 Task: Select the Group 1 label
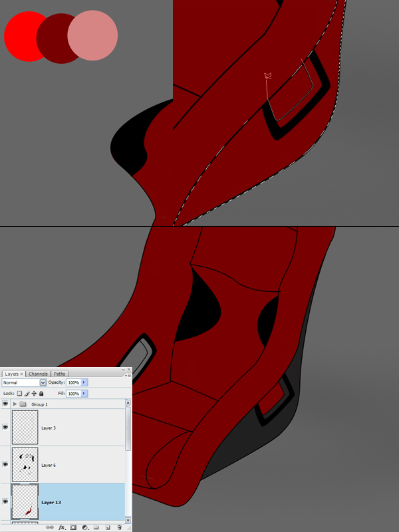coord(39,404)
